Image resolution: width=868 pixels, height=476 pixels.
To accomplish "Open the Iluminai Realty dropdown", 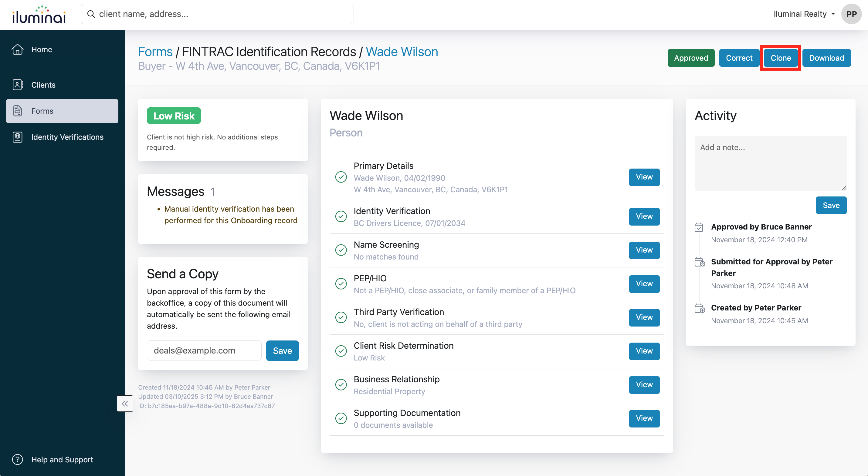I will [804, 14].
